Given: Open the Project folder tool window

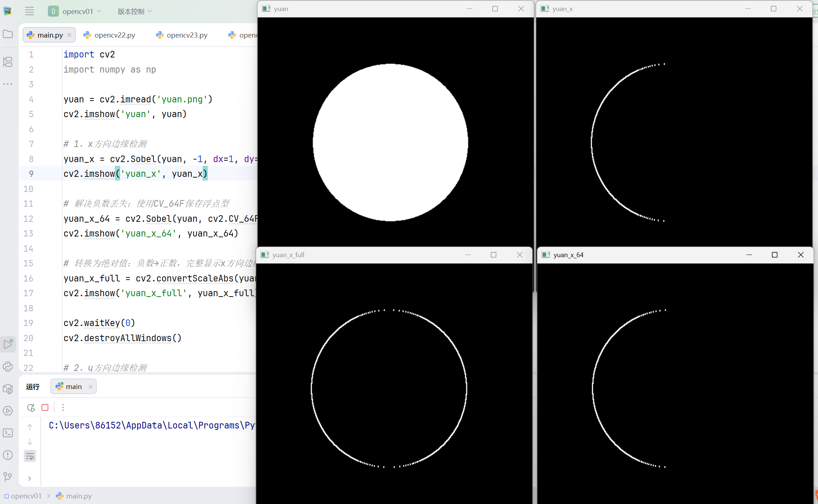Looking at the screenshot, I should [8, 34].
